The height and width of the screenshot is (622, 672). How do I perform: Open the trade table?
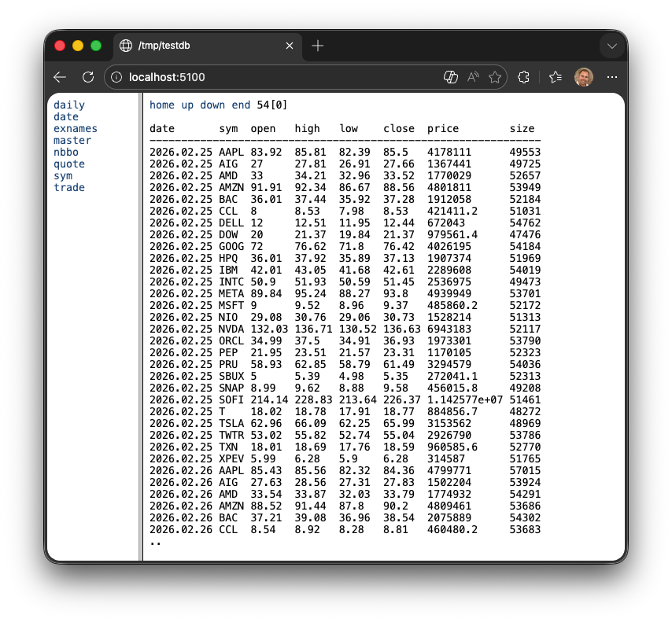click(x=68, y=187)
